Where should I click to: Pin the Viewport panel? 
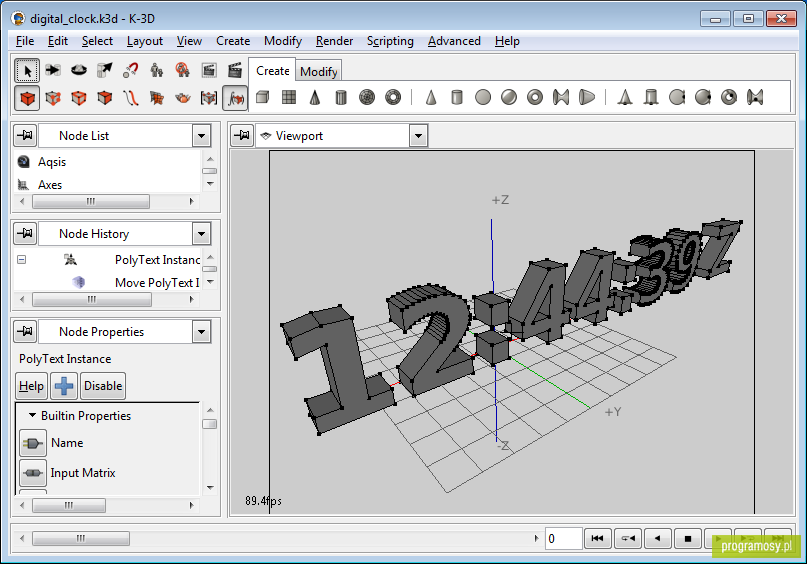click(x=242, y=136)
